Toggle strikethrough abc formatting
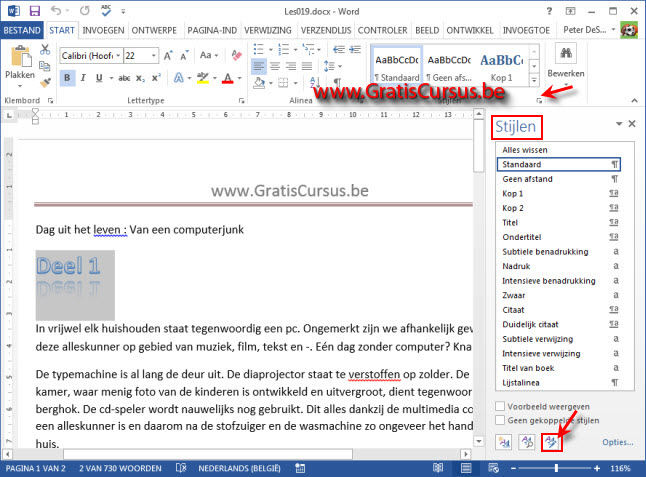 click(124, 78)
